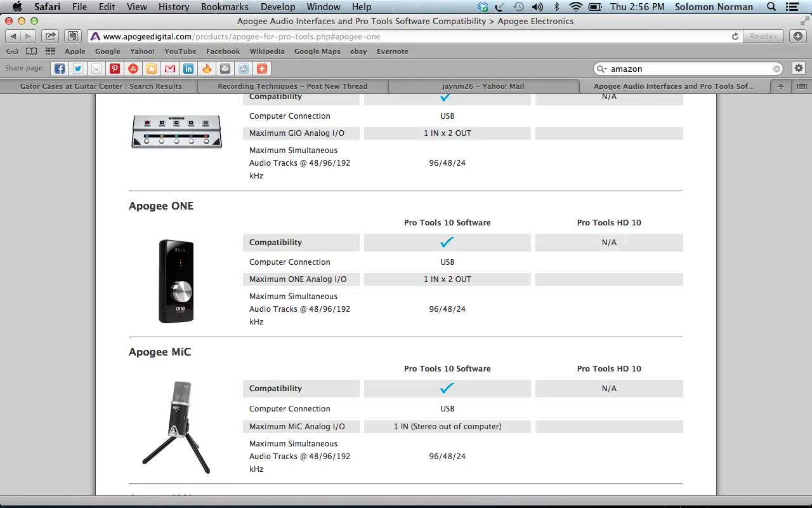Click the address bar URL field
Screen dimensions: 812x508
414,36
